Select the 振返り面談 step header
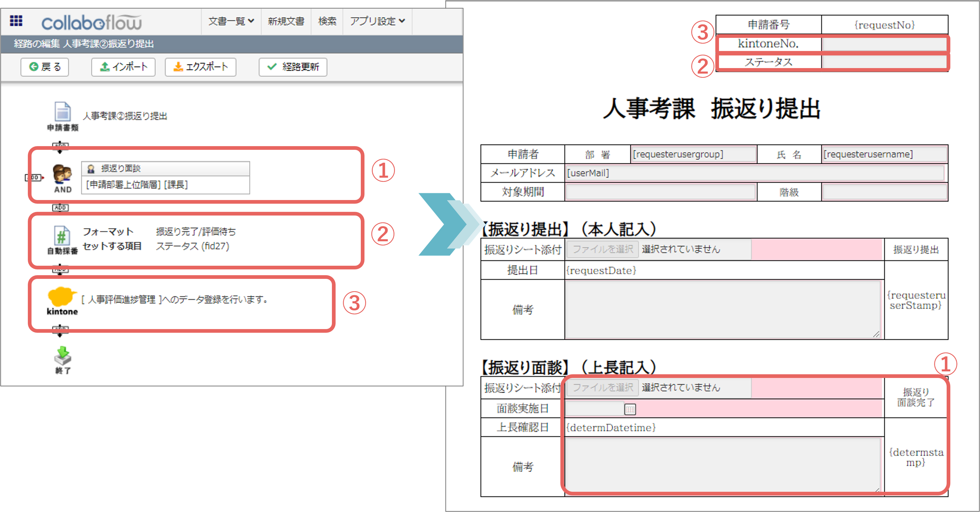The width and height of the screenshot is (980, 512). [165, 168]
